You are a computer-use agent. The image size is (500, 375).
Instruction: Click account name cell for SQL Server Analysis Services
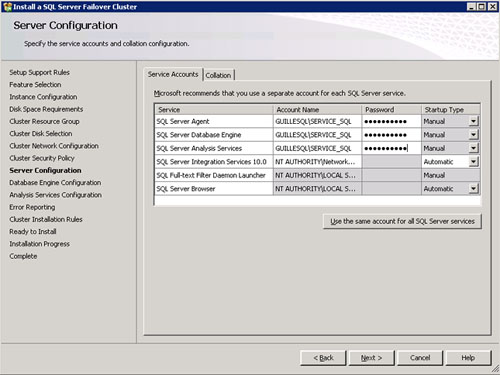317,148
